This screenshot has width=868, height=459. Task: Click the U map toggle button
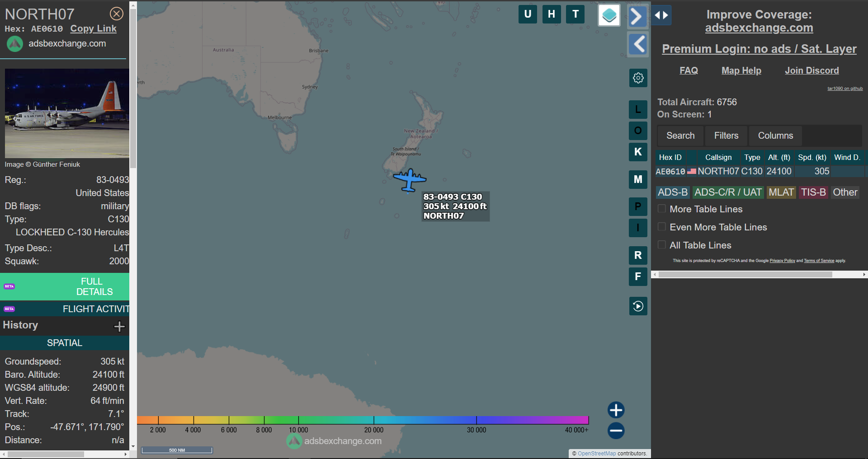[x=528, y=14]
